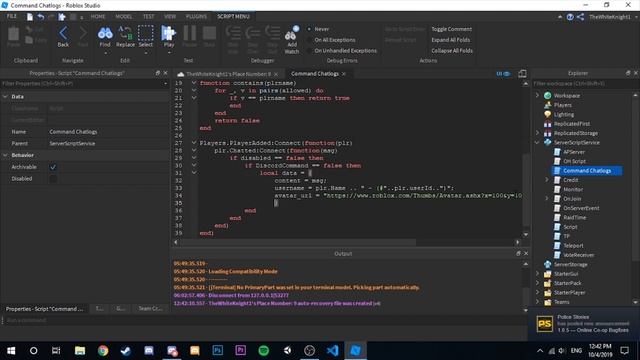Collapse code fold at line 27
The height and width of the screenshot is (360, 640).
coord(194,143)
